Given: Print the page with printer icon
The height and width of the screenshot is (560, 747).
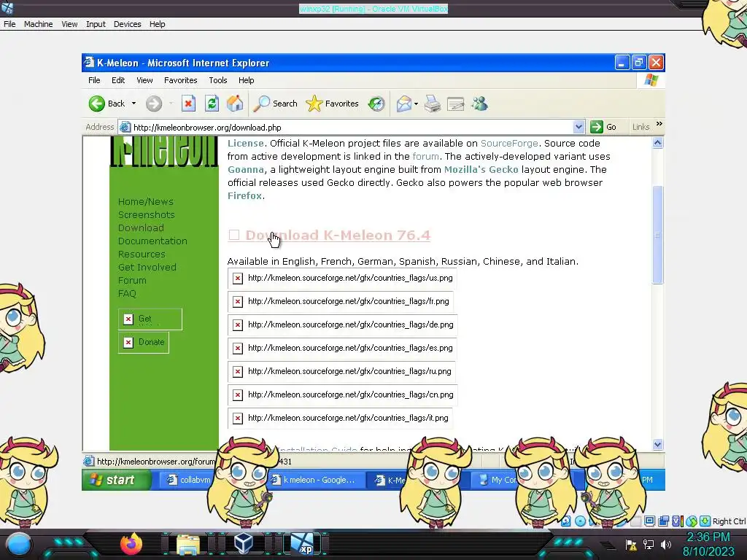Looking at the screenshot, I should tap(432, 104).
